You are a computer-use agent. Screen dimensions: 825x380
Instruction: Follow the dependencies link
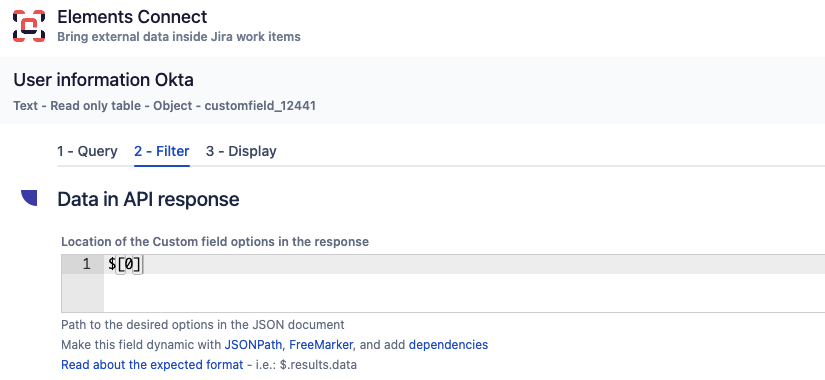(x=448, y=345)
